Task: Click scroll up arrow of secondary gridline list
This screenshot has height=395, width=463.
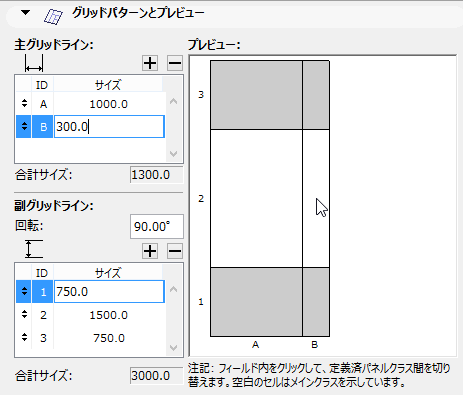Action: 174,289
